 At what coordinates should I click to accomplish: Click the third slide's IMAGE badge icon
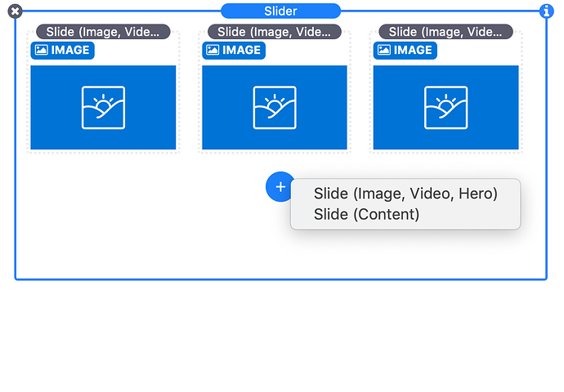[383, 50]
